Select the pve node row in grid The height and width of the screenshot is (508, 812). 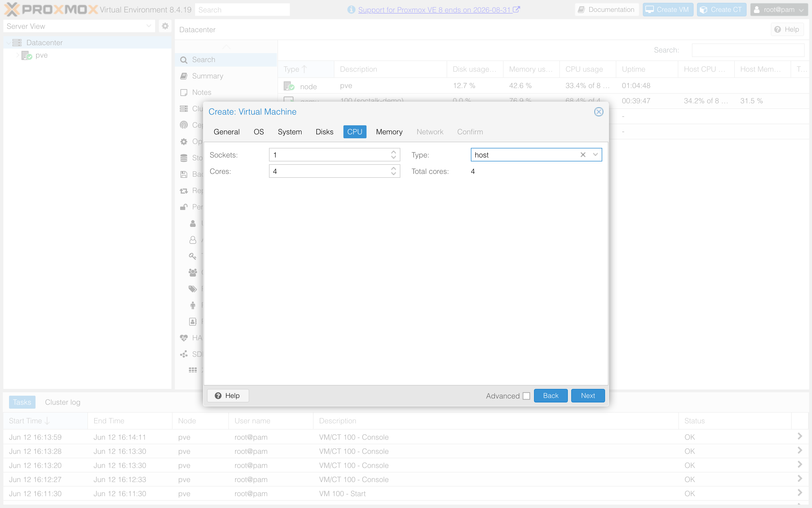(x=544, y=86)
